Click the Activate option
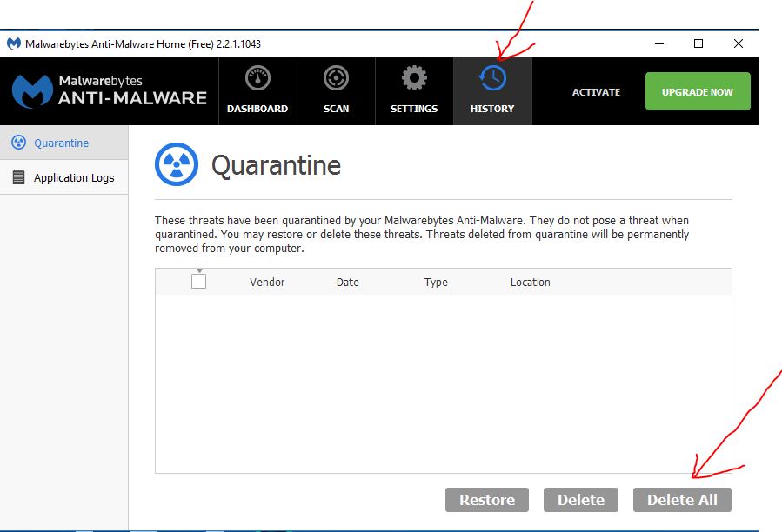This screenshot has width=782, height=532. point(598,90)
